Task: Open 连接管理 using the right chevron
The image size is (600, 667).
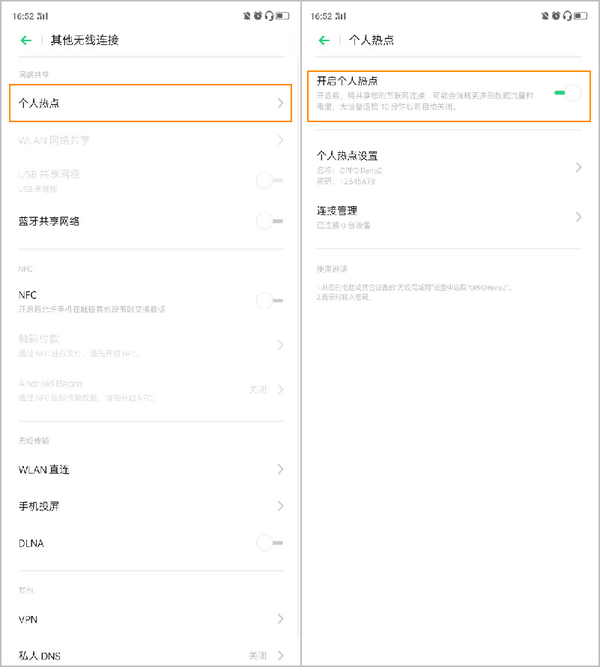Action: point(578,217)
